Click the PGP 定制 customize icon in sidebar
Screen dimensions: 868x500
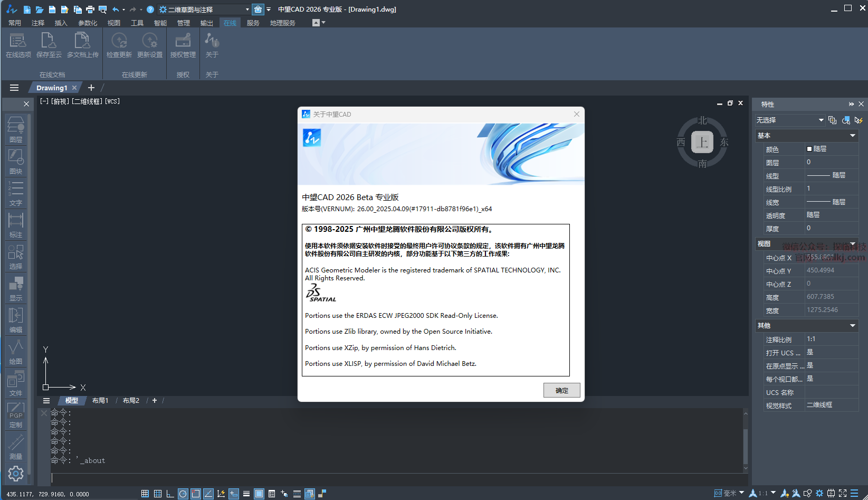tap(16, 415)
